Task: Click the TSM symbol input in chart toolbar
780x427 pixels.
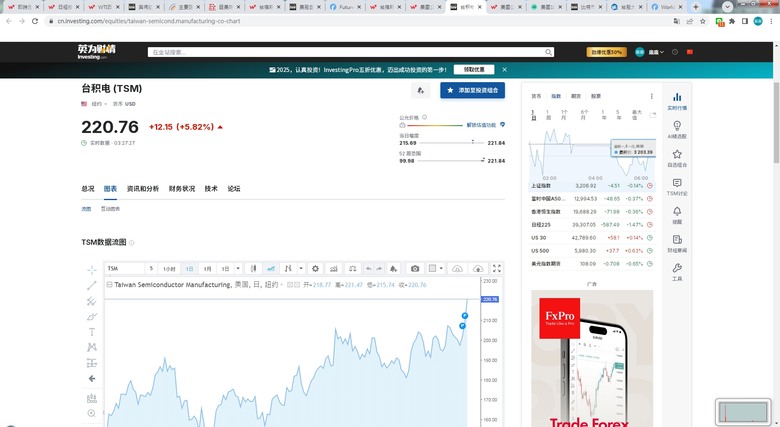Action: [x=125, y=269]
